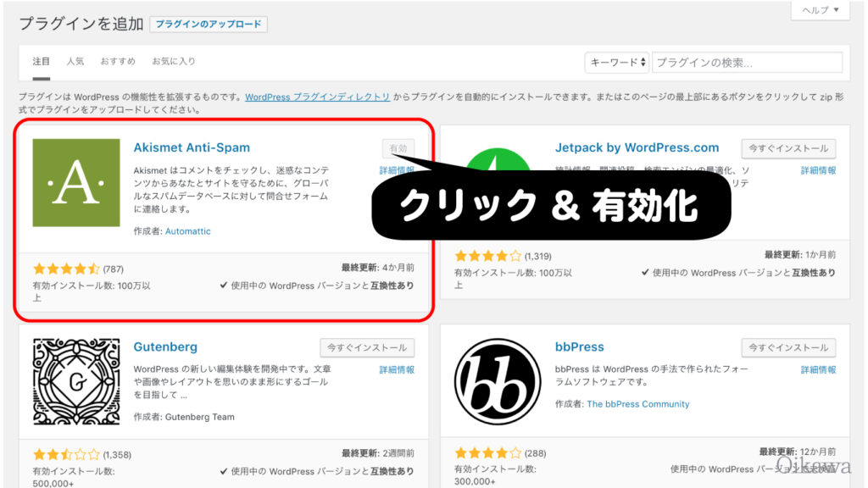Switch to the 人気 tab
Screen dimensions: 868x488
pos(75,61)
